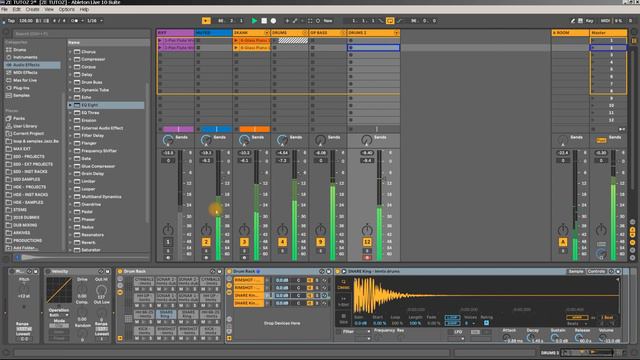This screenshot has height=360, width=640.
Task: Toggle track activator number 2
Action: click(206, 242)
